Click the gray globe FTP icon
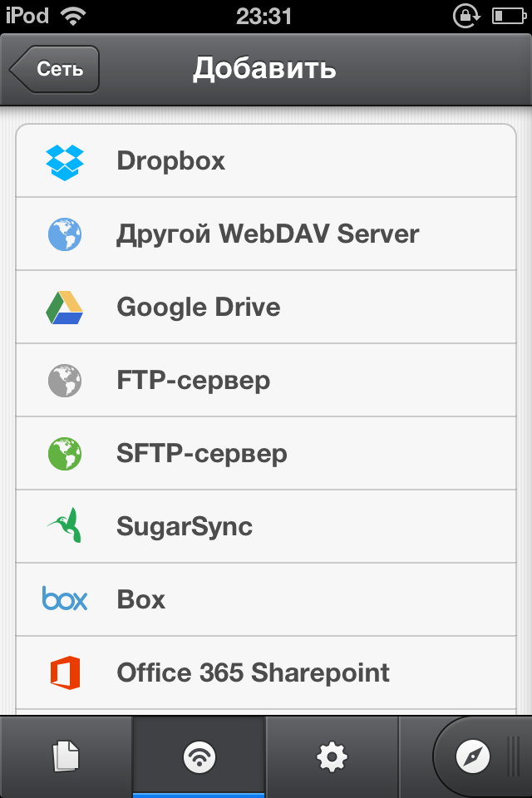The width and height of the screenshot is (532, 798). point(65,381)
